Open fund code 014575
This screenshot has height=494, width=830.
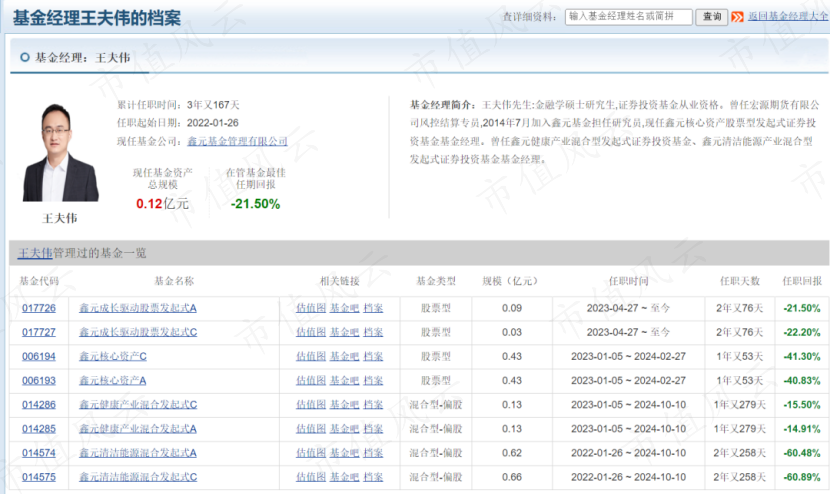click(39, 477)
